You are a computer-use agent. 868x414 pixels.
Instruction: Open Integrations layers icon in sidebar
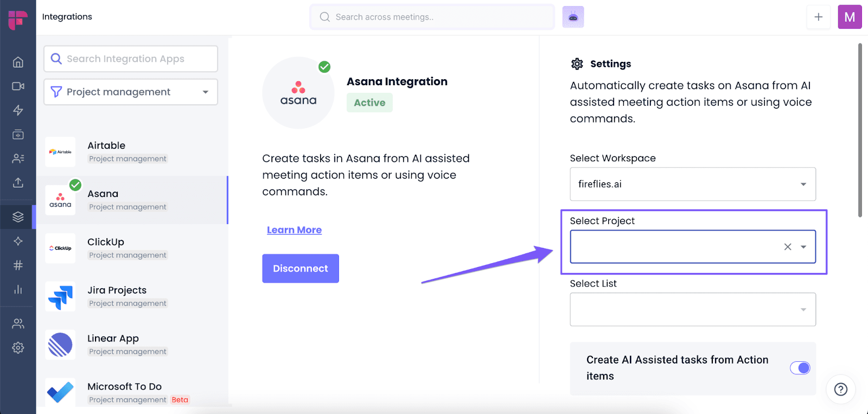pyautogui.click(x=18, y=217)
